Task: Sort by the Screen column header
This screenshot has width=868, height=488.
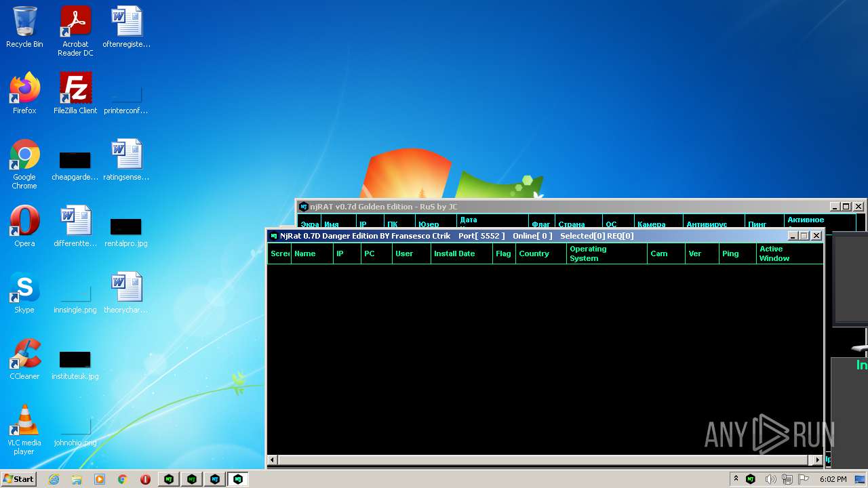Action: tap(279, 253)
